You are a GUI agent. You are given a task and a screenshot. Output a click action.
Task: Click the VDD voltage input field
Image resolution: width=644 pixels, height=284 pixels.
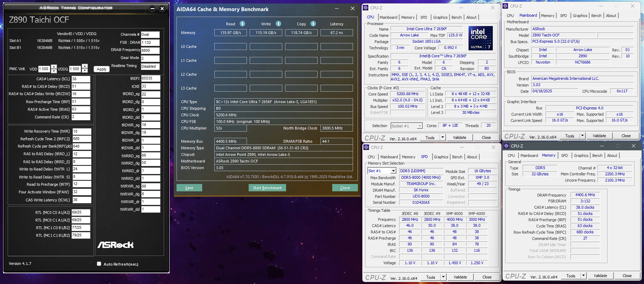point(44,69)
